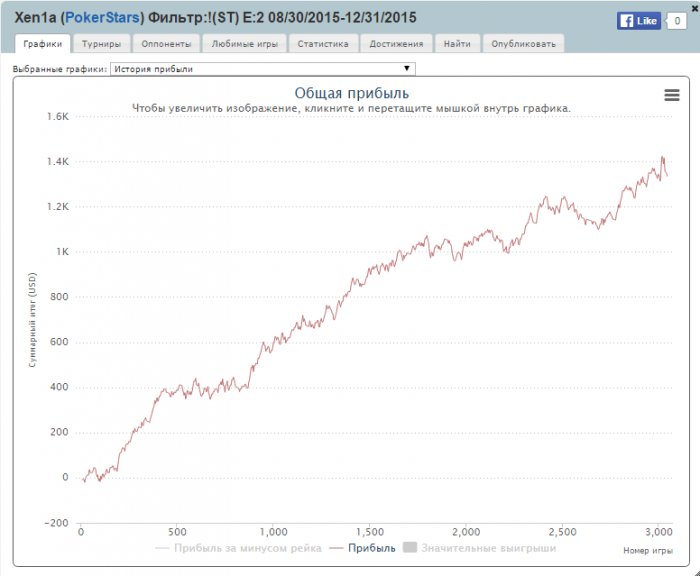Expand the 'История прибыли' chart dropdown
This screenshot has height=576, width=700.
(x=261, y=69)
